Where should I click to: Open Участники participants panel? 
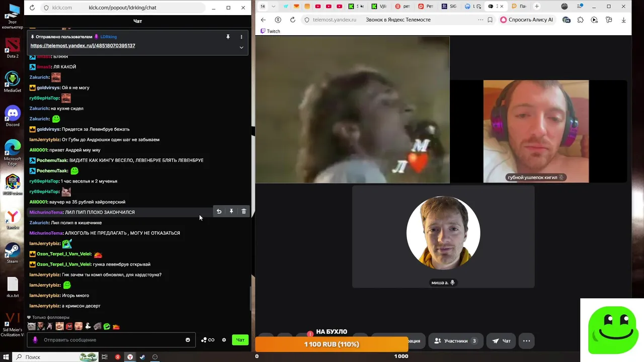(x=455, y=340)
